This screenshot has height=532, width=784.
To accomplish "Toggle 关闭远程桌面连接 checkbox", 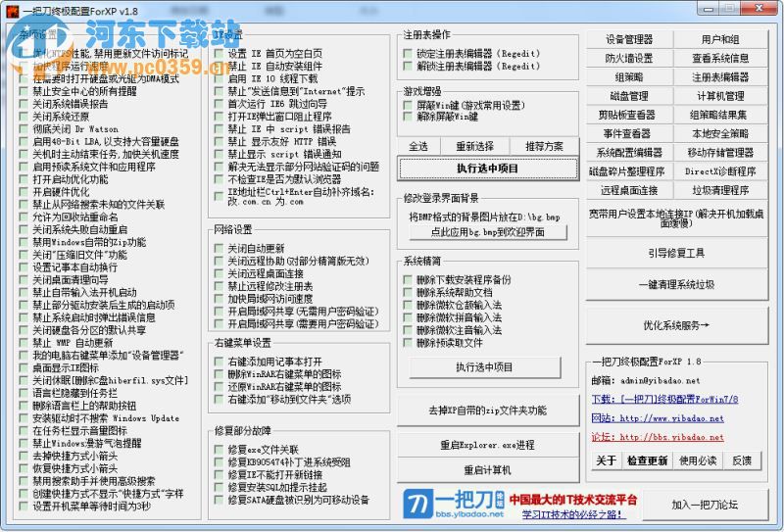I will (219, 273).
